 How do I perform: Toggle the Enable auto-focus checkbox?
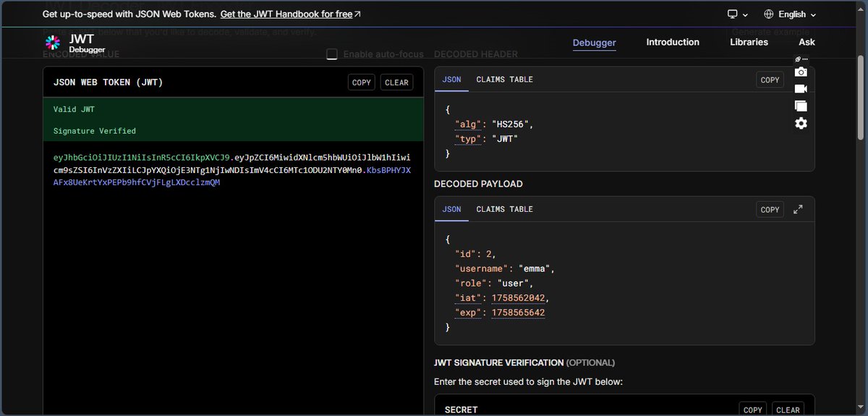332,54
